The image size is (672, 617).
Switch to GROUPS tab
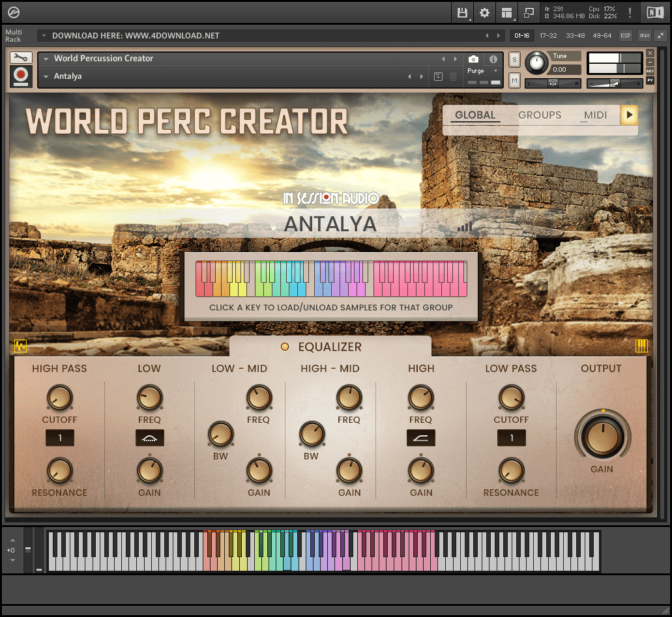[x=540, y=115]
